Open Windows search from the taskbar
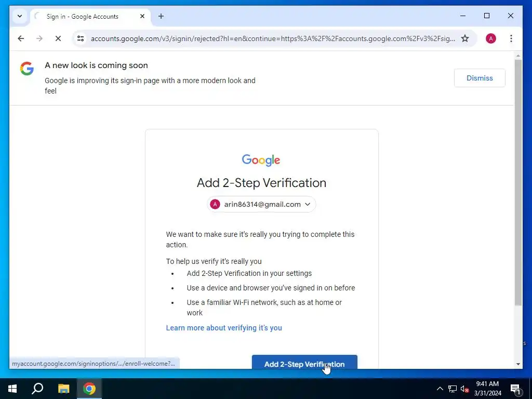 click(x=37, y=389)
